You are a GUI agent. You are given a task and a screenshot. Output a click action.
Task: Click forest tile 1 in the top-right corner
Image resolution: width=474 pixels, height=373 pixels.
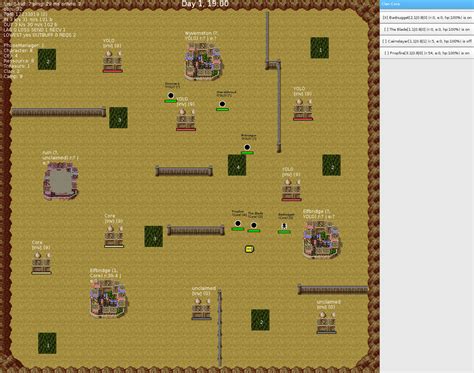click(x=320, y=48)
